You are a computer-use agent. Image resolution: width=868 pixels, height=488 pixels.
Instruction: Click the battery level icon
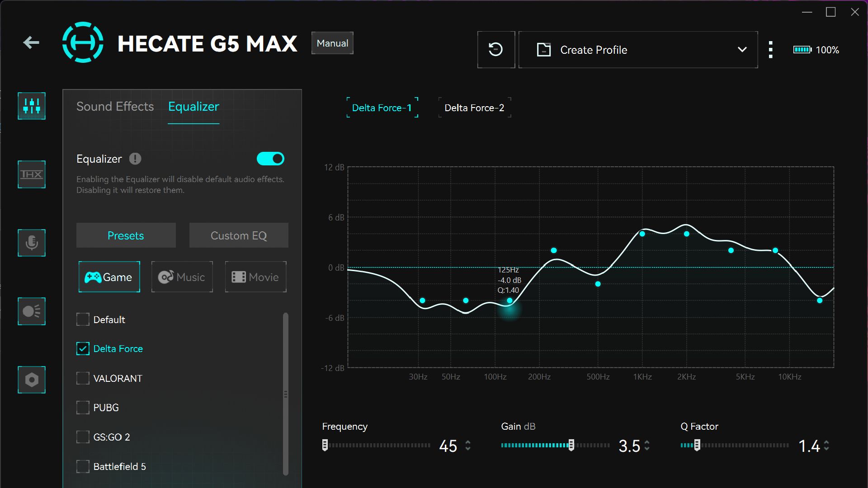click(x=802, y=50)
